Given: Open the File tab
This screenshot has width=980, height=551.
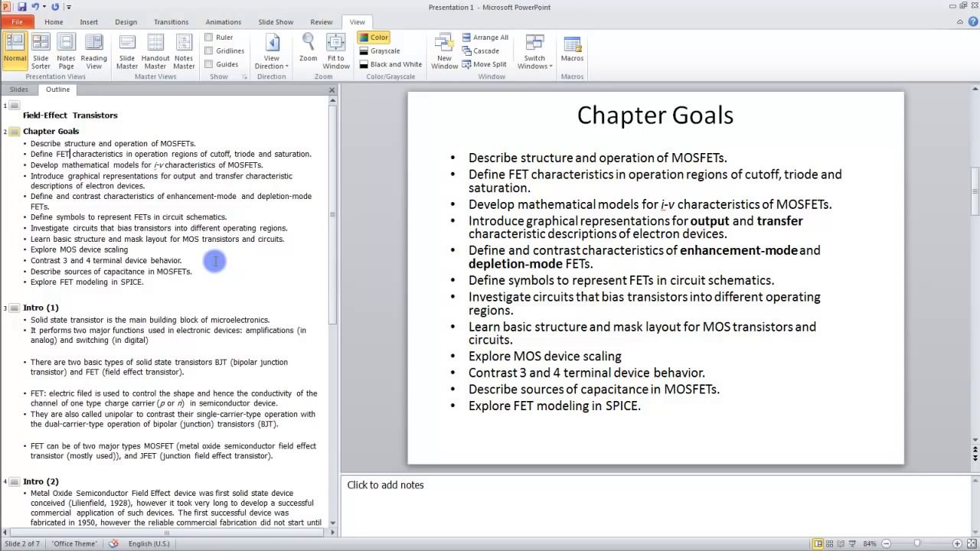Looking at the screenshot, I should click(17, 22).
